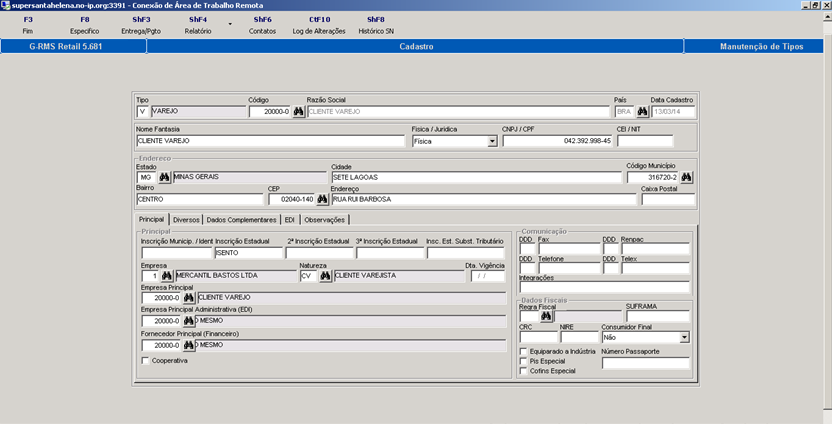Click the Integrações field
The image size is (832, 424).
604,287
